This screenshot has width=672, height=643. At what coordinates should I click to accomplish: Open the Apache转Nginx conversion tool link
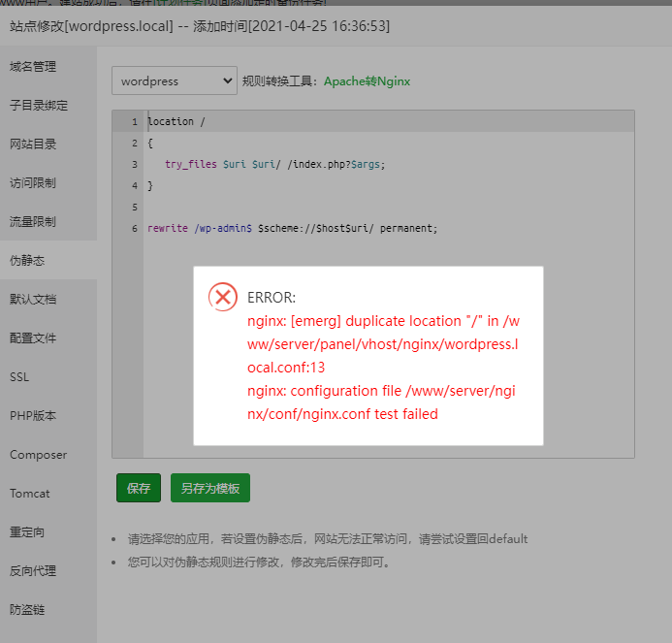coord(367,81)
